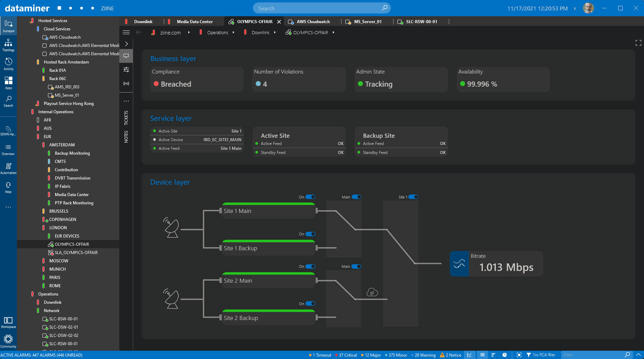Open the more options ellipsis above TICKETS

coord(126,101)
